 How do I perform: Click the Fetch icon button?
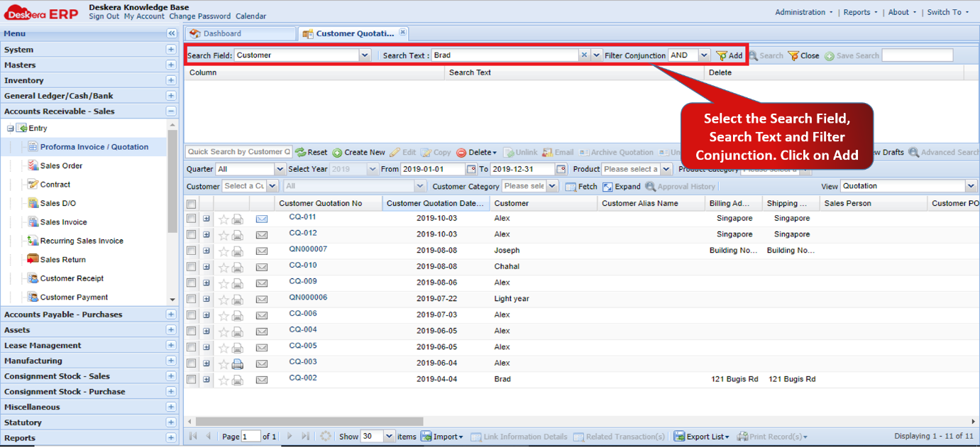(x=582, y=186)
